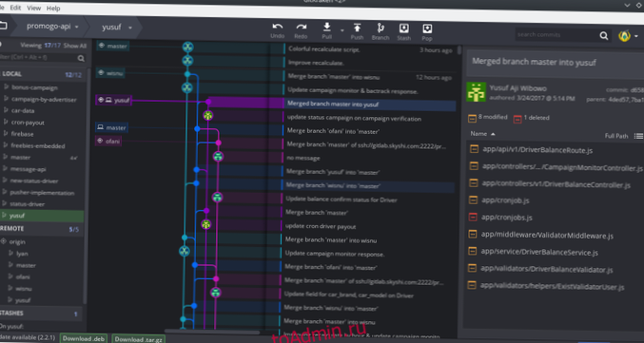Pull changes using the Pull icon
The height and width of the screenshot is (343, 644).
pyautogui.click(x=327, y=28)
